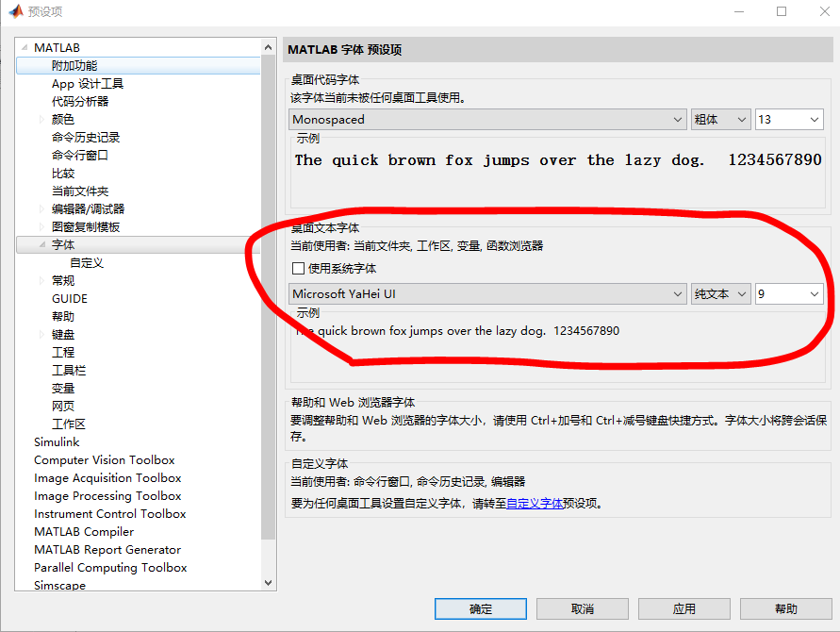Select 工作区 in the tree
The height and width of the screenshot is (632, 840).
point(69,424)
